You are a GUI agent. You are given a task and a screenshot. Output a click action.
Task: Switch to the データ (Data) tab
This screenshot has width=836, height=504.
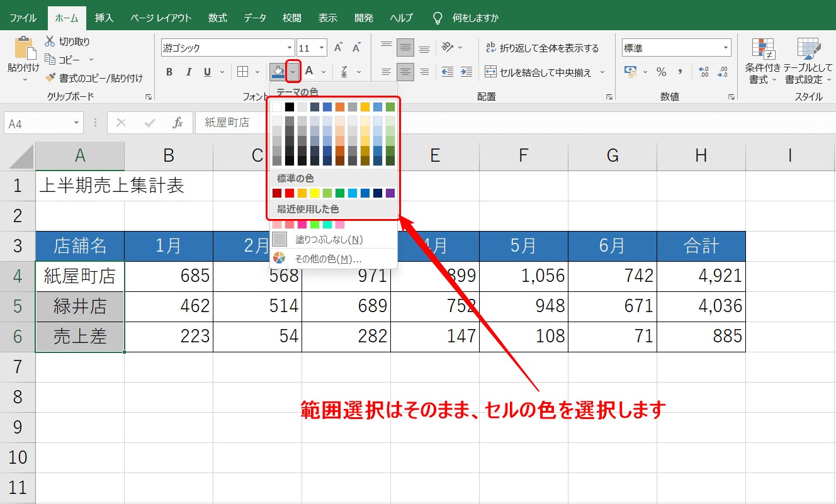255,18
